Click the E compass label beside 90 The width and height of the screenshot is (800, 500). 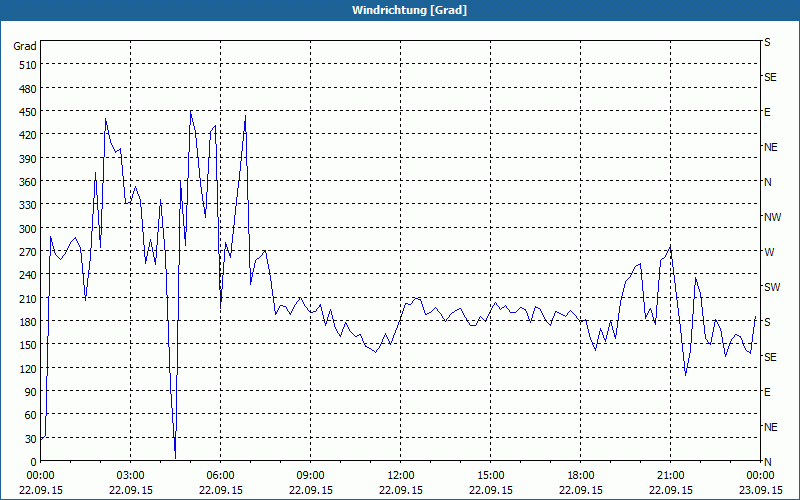[x=767, y=392]
